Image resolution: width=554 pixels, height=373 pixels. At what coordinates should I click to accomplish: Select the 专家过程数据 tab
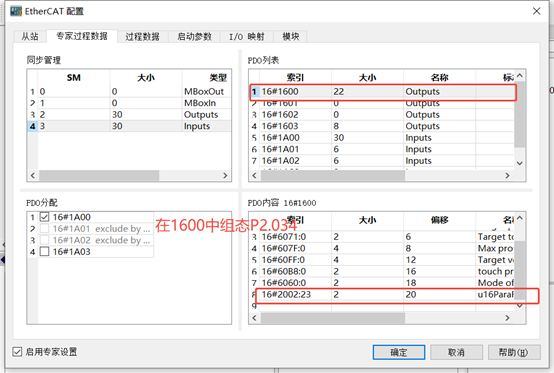tap(82, 36)
